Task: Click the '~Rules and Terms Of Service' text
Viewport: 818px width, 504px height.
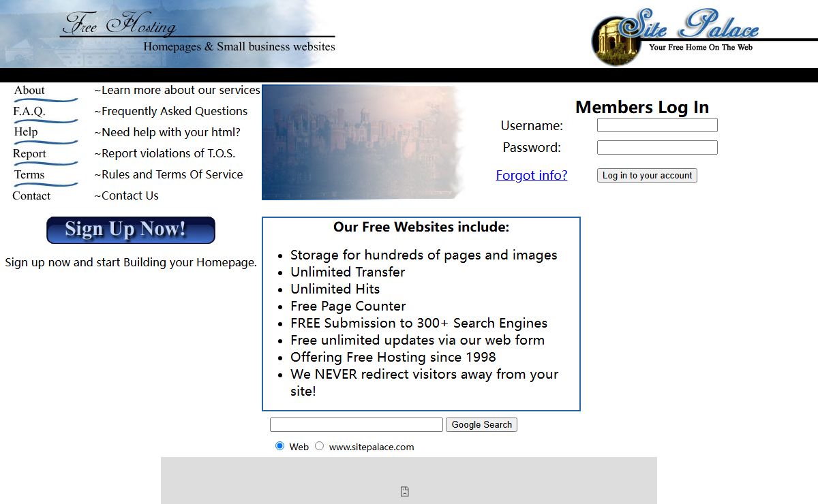Action: tap(168, 174)
